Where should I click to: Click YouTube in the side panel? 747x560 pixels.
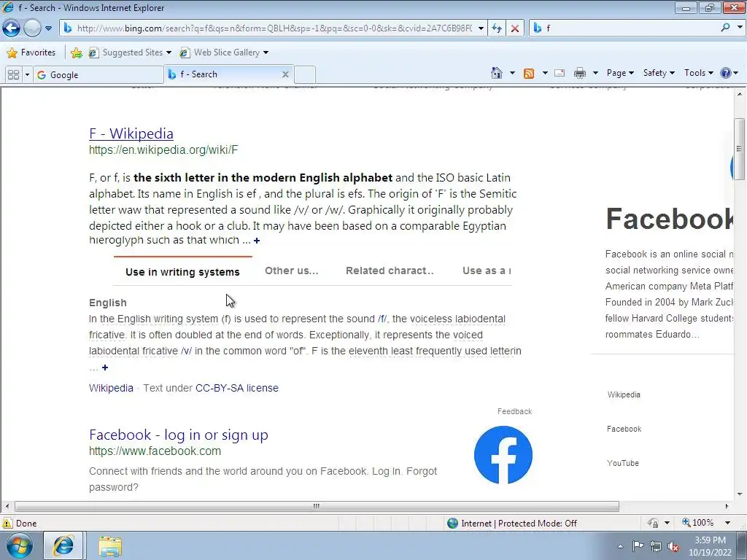pyautogui.click(x=623, y=463)
